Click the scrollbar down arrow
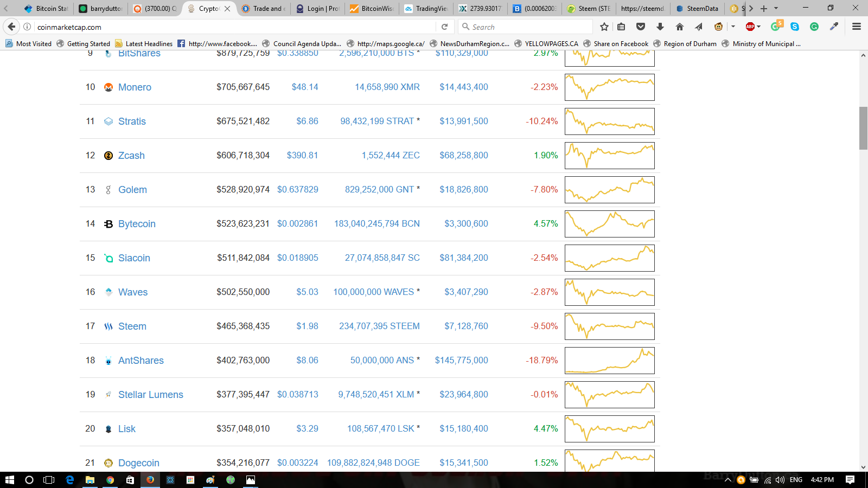 pyautogui.click(x=863, y=467)
